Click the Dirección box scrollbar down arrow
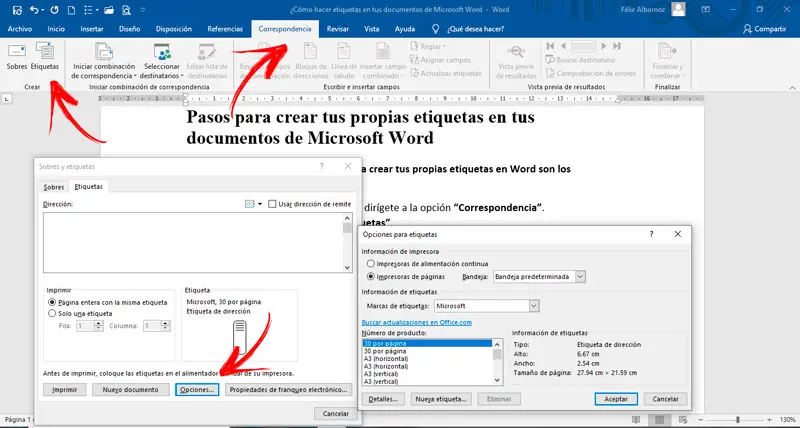800x428 pixels. (x=347, y=268)
